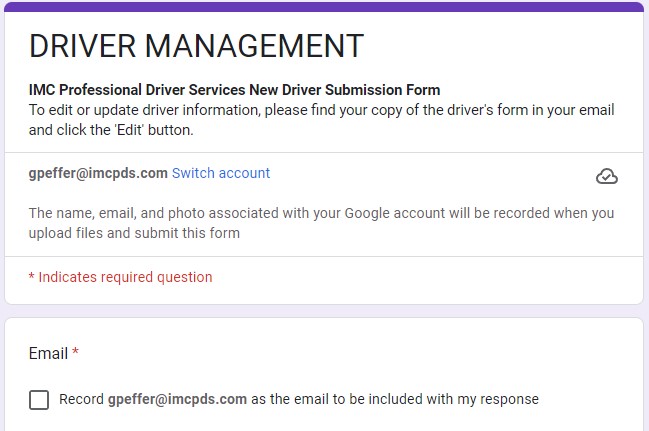This screenshot has height=431, width=649.
Task: Click the Switch account link
Action: [220, 173]
